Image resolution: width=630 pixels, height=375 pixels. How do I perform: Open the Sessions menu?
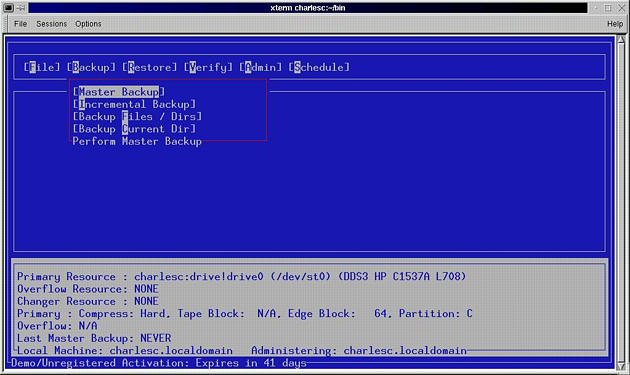coord(51,24)
